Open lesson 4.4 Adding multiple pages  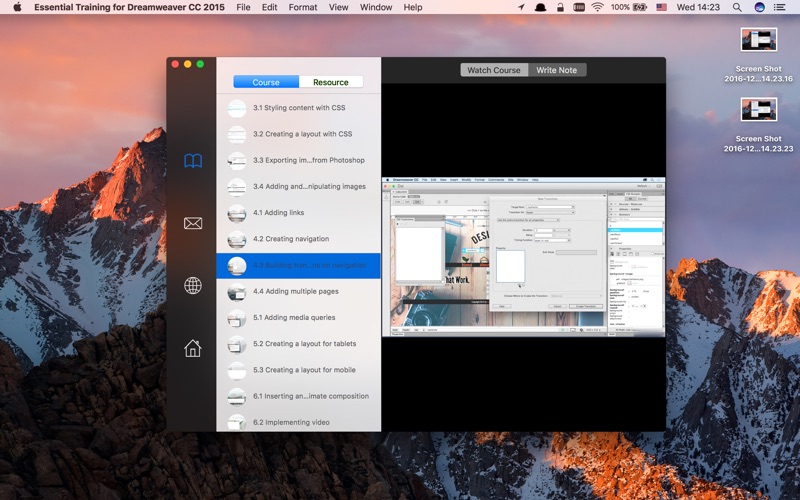point(299,291)
